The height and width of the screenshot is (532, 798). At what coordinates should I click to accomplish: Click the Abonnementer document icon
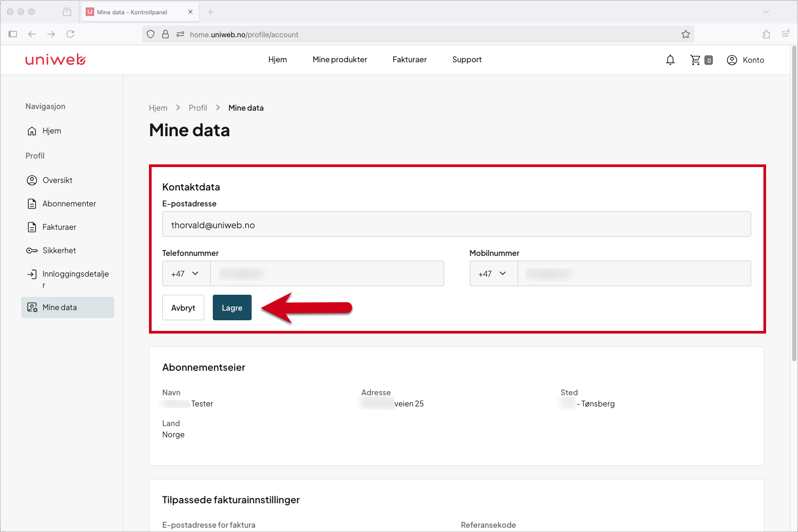coord(32,204)
